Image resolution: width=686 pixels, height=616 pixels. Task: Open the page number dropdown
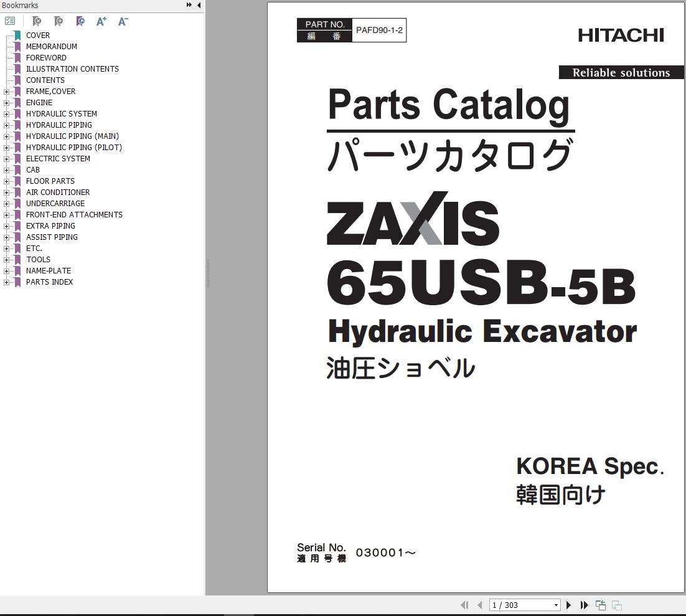coord(556,605)
